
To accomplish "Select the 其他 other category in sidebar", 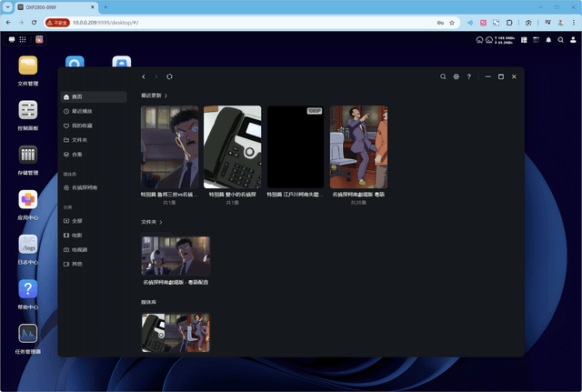I will tap(94, 264).
